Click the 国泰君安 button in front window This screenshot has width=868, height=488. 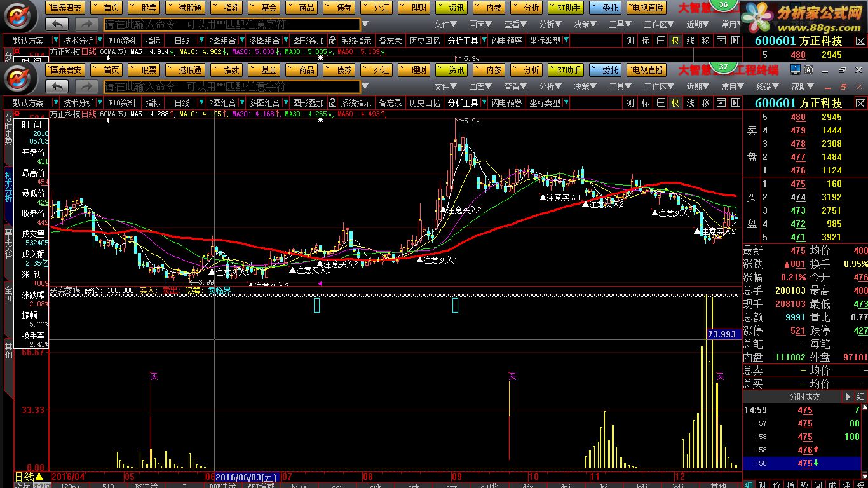pos(64,70)
